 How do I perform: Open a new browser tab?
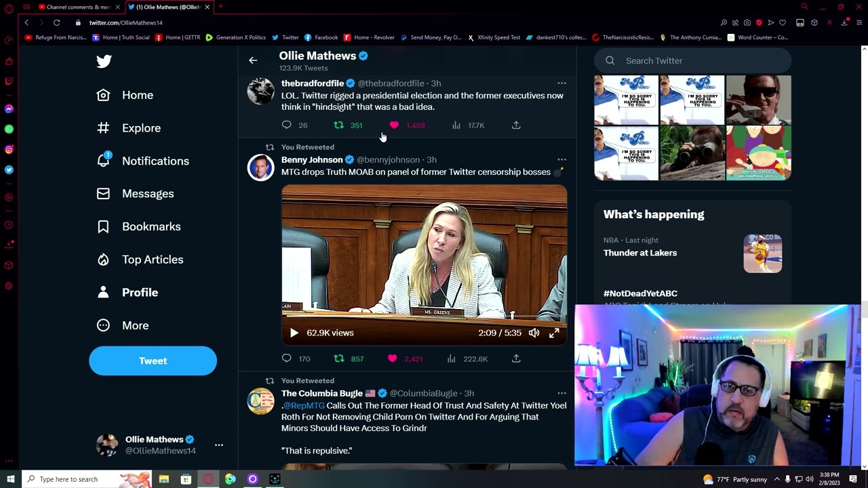[x=220, y=7]
